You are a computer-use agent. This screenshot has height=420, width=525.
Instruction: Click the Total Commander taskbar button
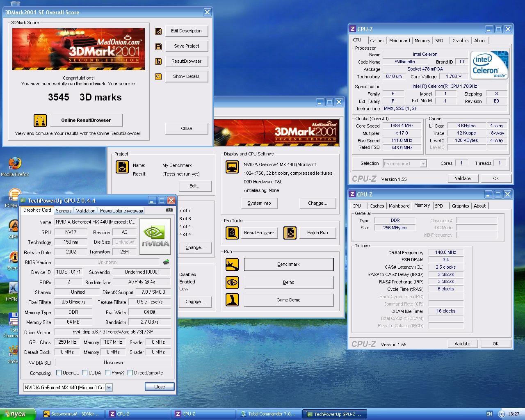tap(269, 414)
